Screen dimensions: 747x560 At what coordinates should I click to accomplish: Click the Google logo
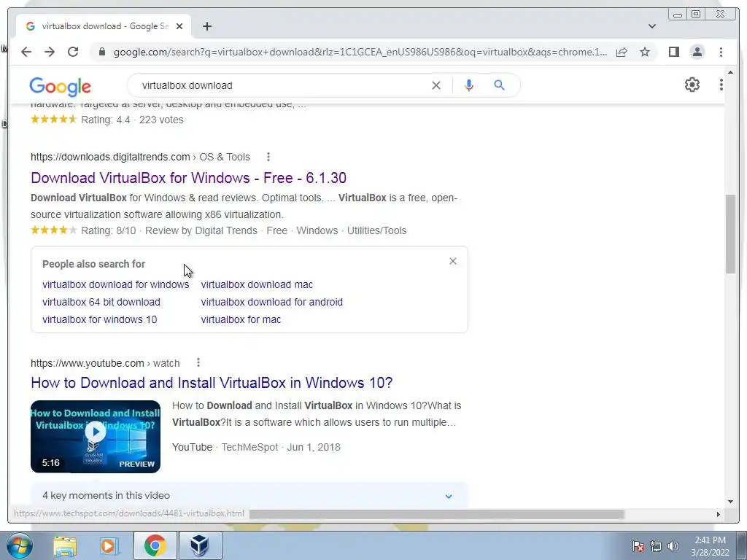[60, 86]
